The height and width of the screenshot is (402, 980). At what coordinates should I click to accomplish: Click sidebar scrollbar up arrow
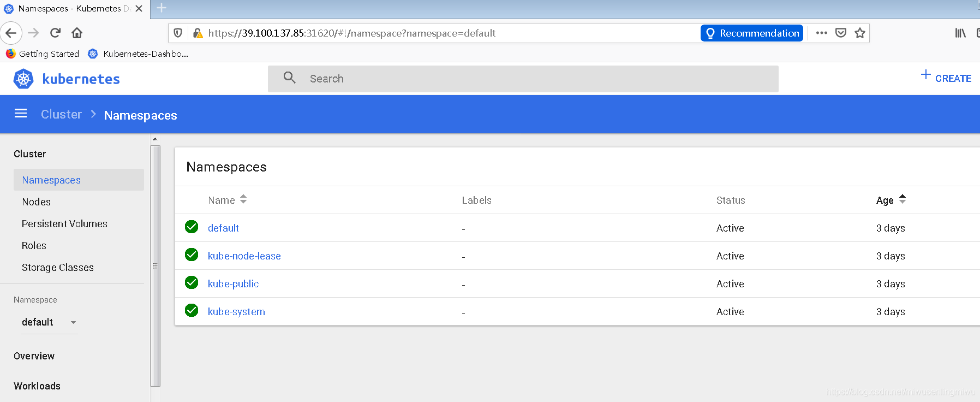pos(155,139)
